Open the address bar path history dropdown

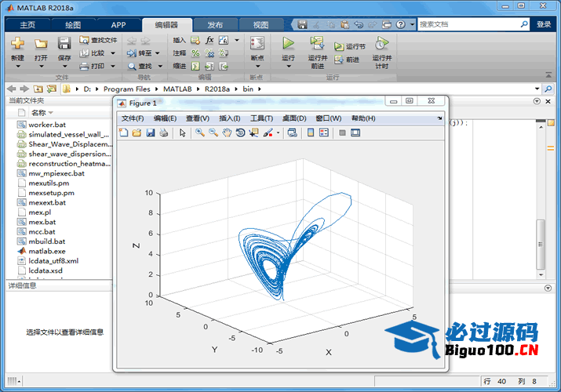(537, 89)
